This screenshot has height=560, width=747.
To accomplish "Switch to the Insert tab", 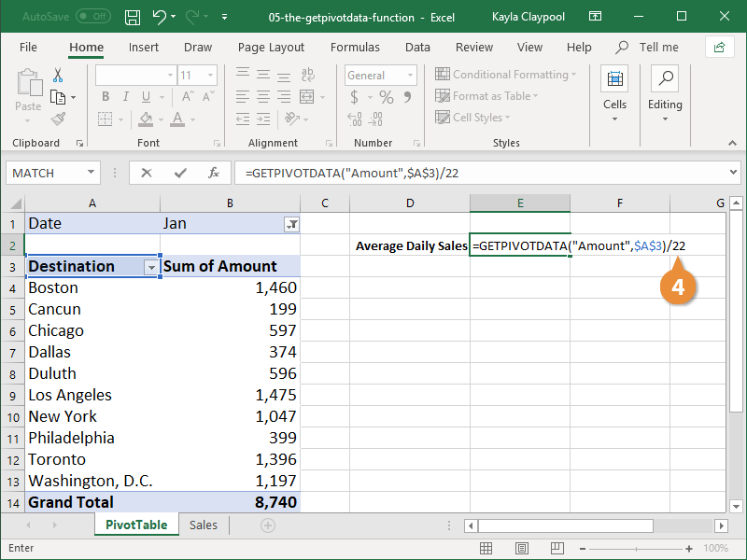I will pos(144,48).
